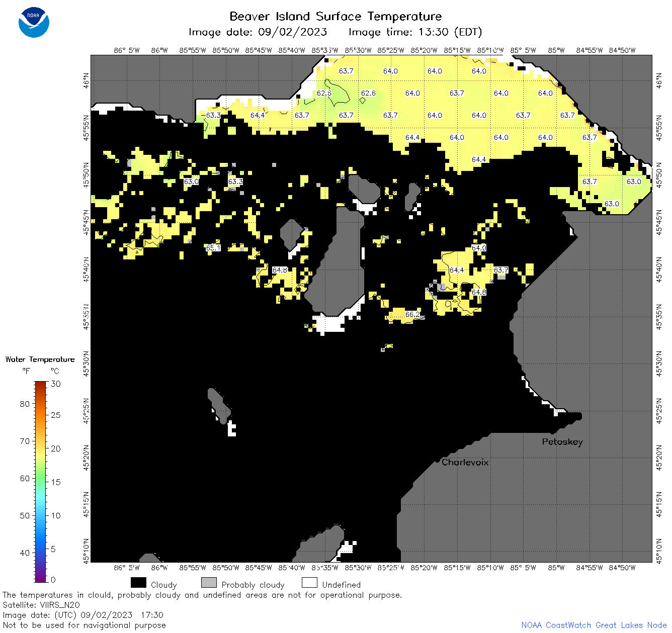The width and height of the screenshot is (672, 633).
Task: Click the 66.2 temperature reading
Action: coord(412,314)
